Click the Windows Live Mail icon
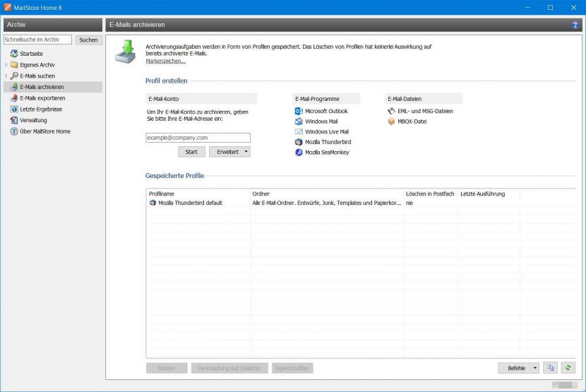 pyautogui.click(x=299, y=131)
